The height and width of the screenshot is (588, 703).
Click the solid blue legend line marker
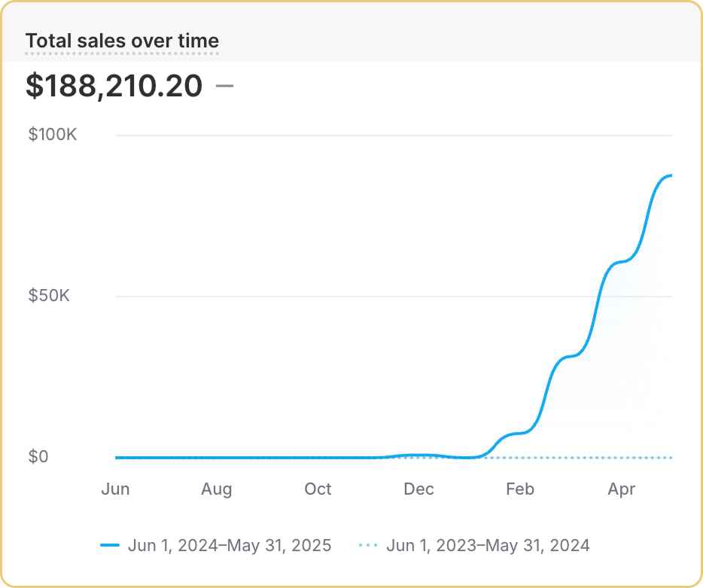pos(110,546)
